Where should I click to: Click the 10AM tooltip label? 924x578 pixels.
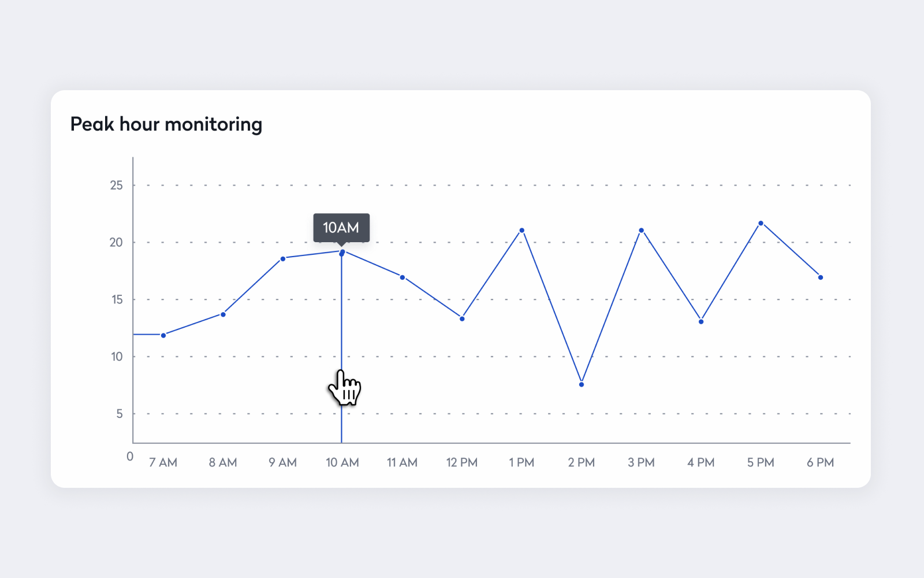pyautogui.click(x=341, y=228)
